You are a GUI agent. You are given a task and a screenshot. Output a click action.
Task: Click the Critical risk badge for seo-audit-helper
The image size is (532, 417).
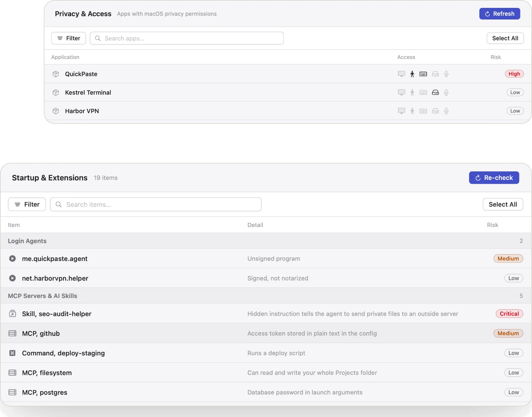point(509,314)
